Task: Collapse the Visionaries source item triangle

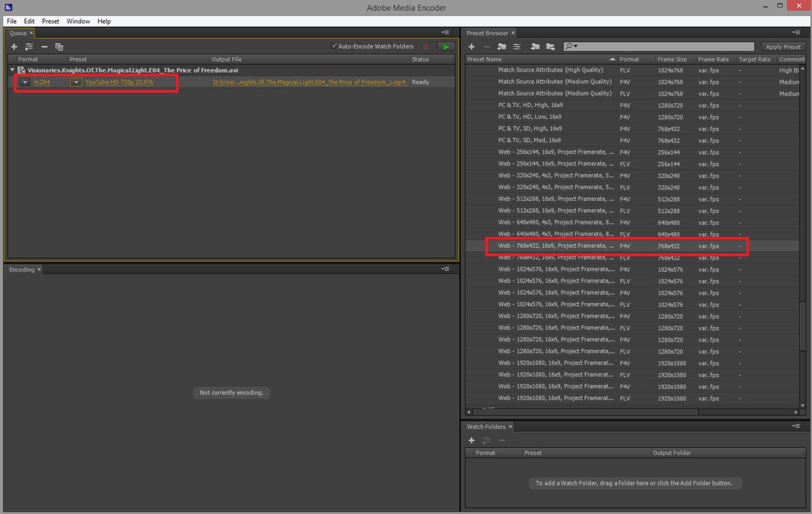Action: pos(12,70)
